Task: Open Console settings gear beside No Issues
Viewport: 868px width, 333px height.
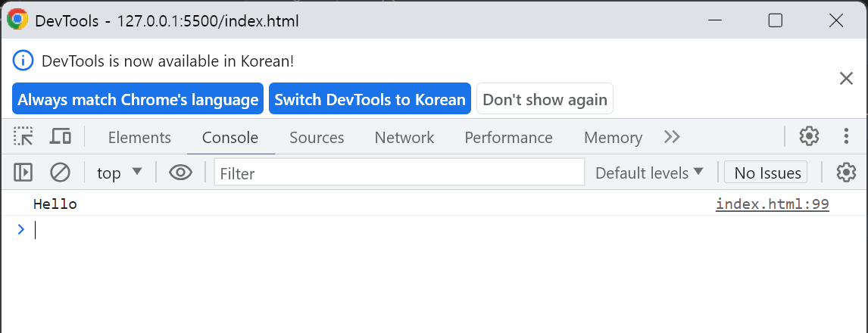Action: [846, 173]
